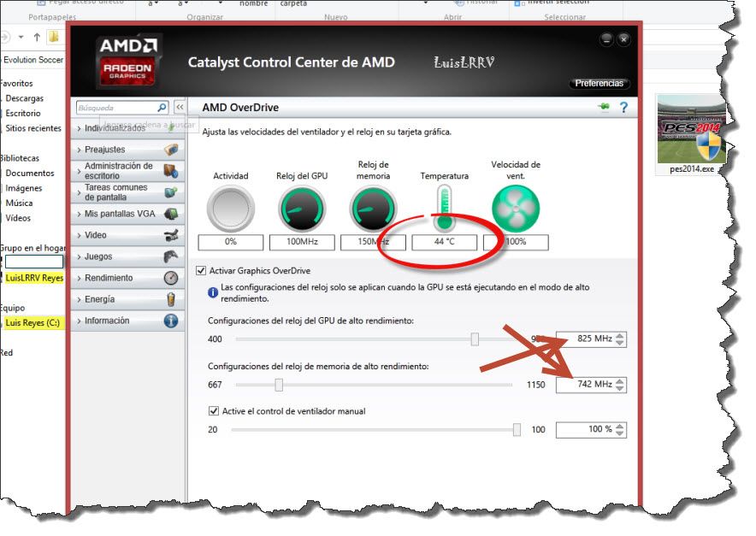The height and width of the screenshot is (536, 756).
Task: Open Descargas in Explorer sidebar
Action: tap(24, 98)
